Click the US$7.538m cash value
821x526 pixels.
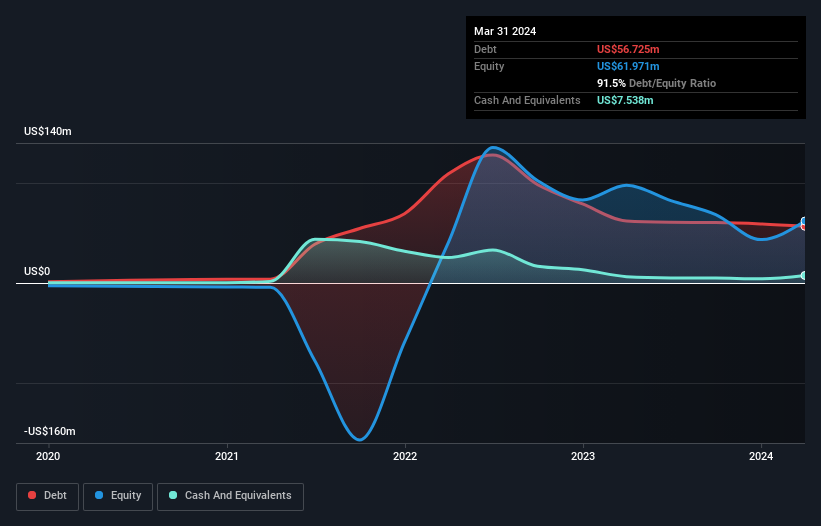(625, 100)
